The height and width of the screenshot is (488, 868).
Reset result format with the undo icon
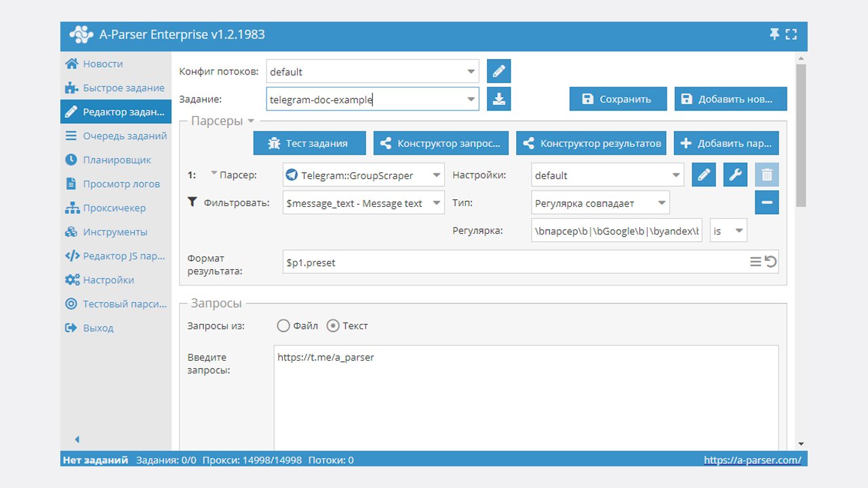(771, 262)
